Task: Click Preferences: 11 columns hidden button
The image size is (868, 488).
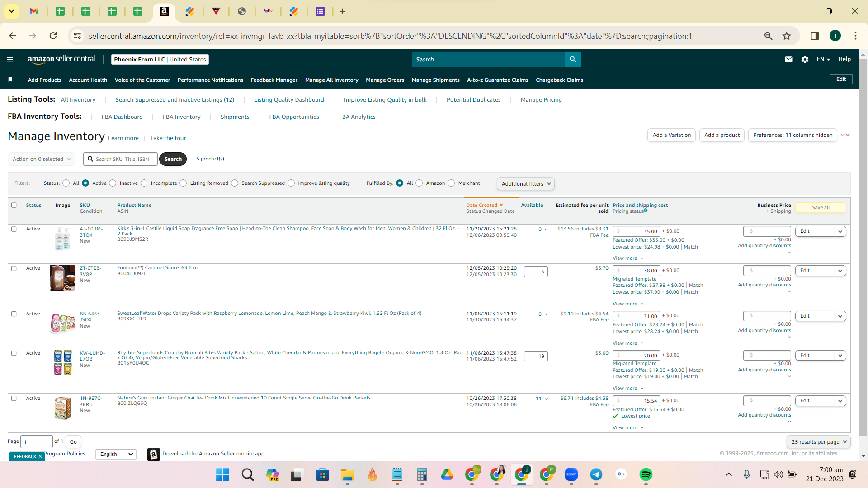Action: coord(793,135)
